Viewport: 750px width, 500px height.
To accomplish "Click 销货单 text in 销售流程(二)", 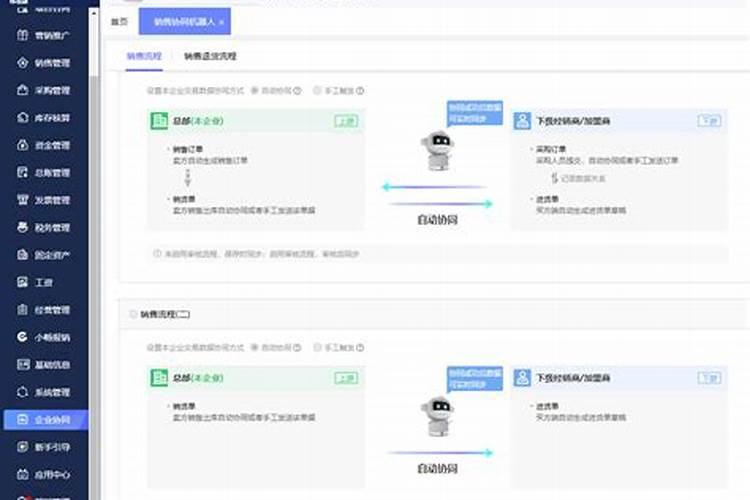I will click(x=184, y=406).
